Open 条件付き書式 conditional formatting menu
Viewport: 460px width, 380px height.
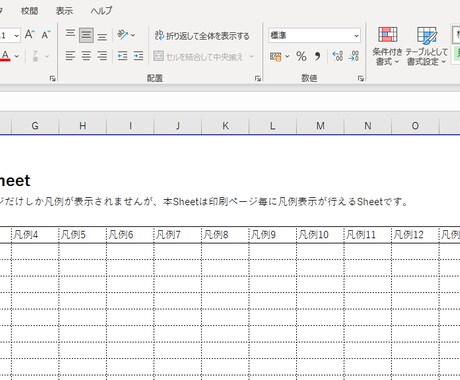click(387, 46)
